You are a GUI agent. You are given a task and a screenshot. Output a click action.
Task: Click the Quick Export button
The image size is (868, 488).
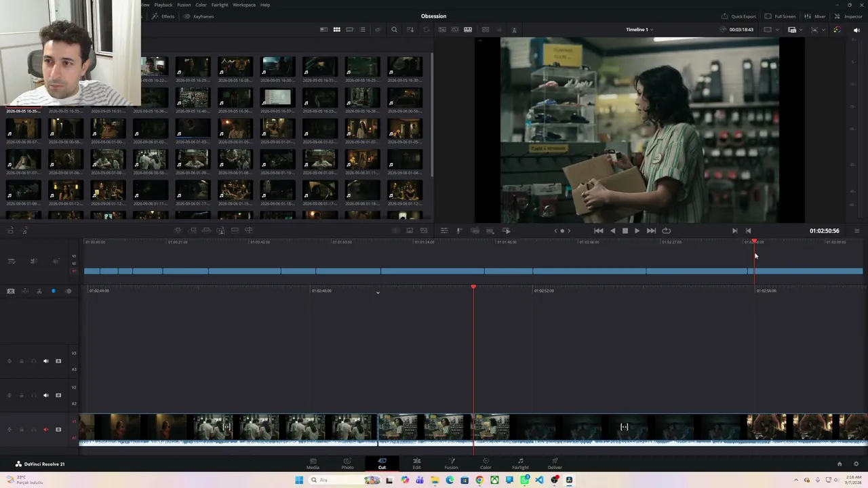(738, 16)
